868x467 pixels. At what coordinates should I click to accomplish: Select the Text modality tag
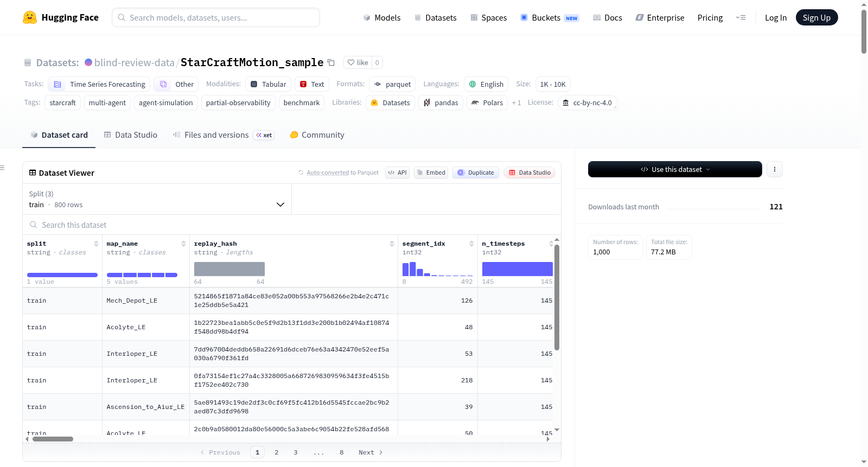click(x=312, y=84)
